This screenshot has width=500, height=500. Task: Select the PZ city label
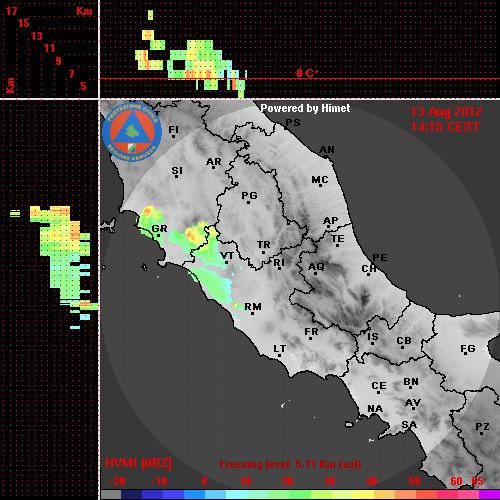482,427
